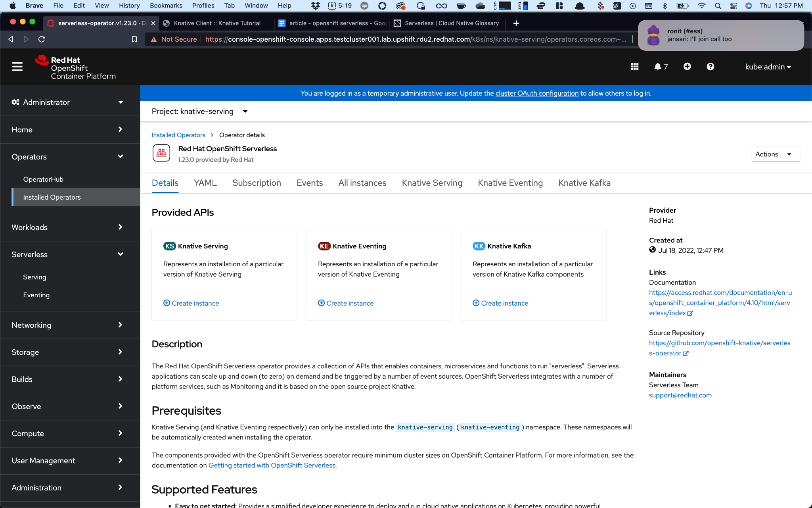This screenshot has width=812, height=508.
Task: Click the plus import icon in header
Action: pyautogui.click(x=687, y=67)
